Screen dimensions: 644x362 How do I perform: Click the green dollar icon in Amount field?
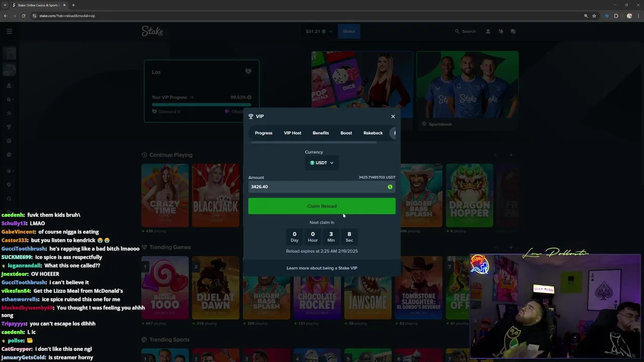coord(390,187)
